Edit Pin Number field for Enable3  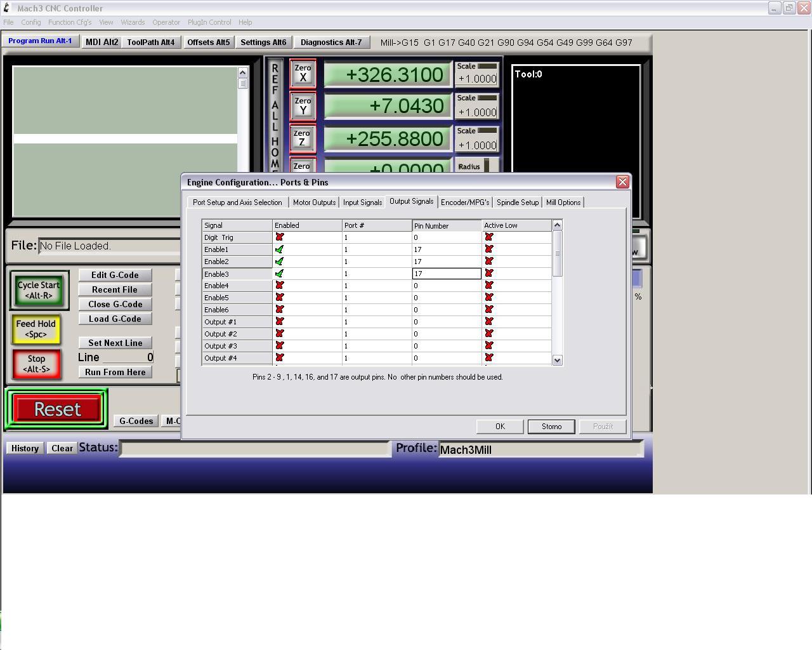[x=447, y=274]
